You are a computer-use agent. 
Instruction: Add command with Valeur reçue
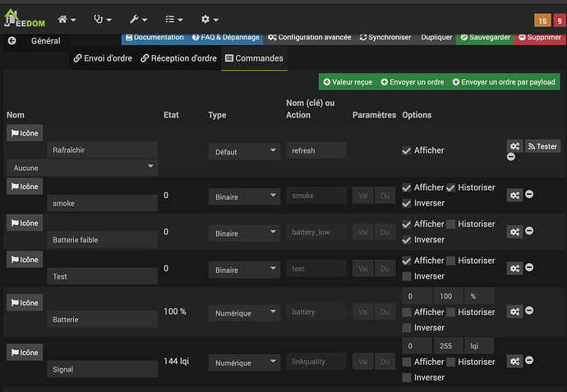pos(348,82)
